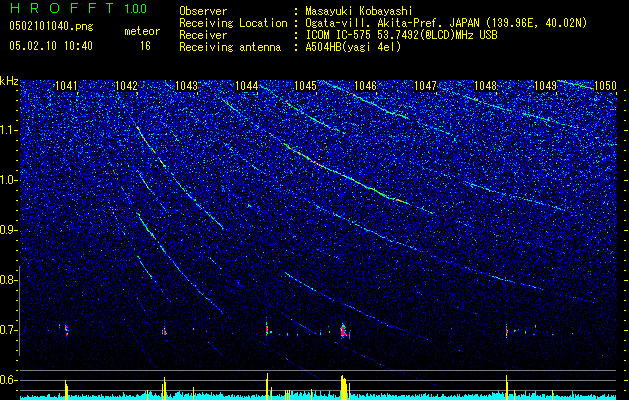Click the tallest yellow spike under 1046
Viewport: 629px width, 400px height.
[x=343, y=387]
